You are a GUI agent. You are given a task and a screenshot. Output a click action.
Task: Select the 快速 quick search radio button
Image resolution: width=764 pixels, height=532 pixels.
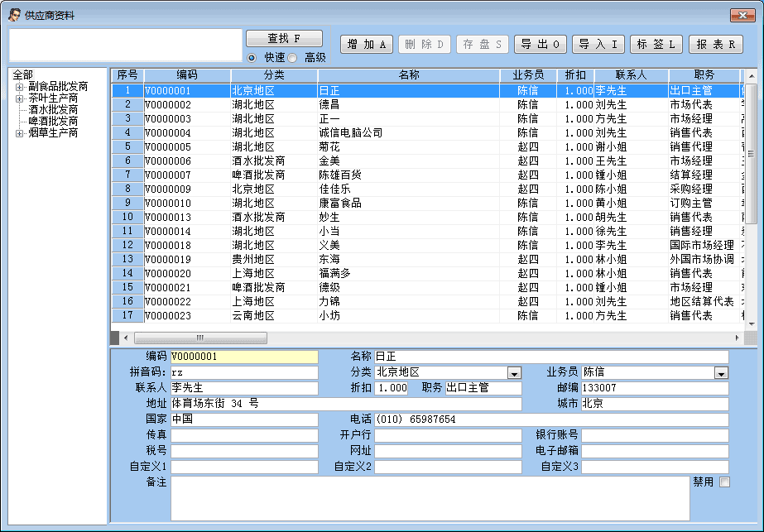(252, 58)
